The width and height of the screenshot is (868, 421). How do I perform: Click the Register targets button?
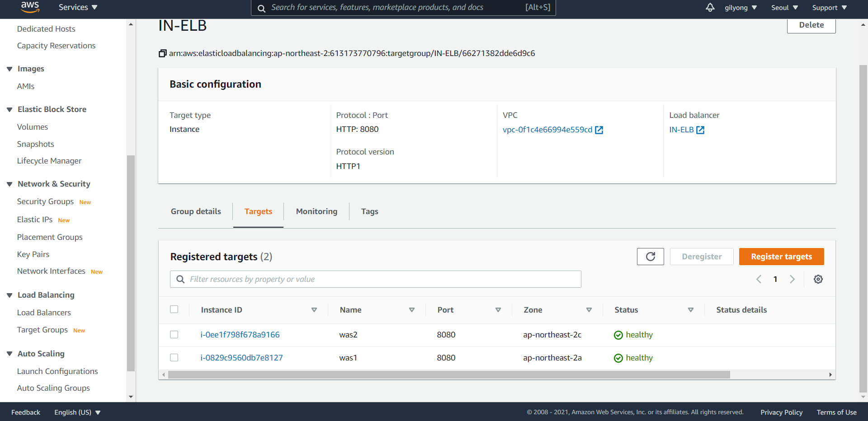pyautogui.click(x=781, y=257)
